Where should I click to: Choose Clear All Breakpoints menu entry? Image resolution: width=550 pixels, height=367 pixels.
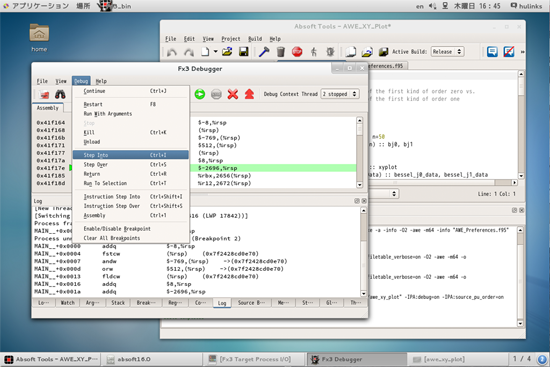click(x=131, y=238)
